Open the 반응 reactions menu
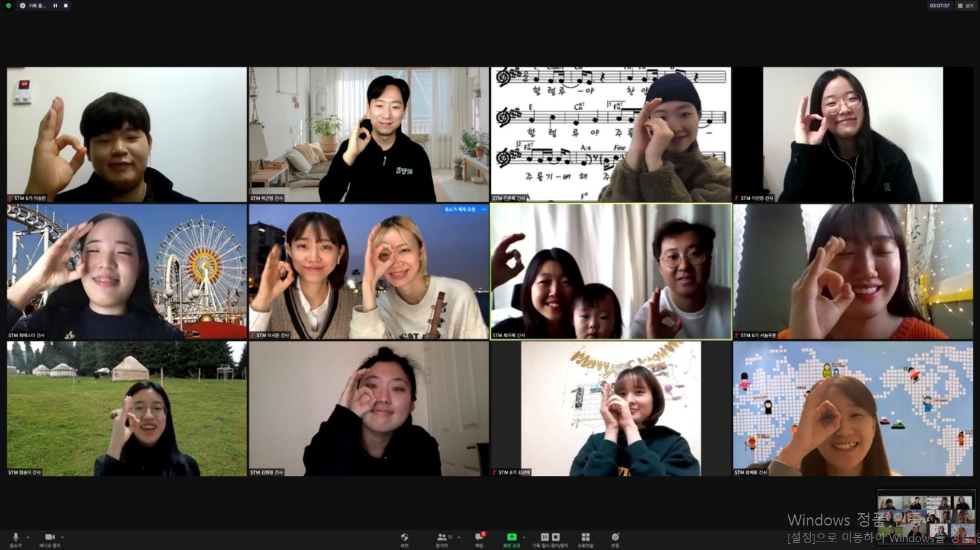This screenshot has width=980, height=550. [615, 540]
